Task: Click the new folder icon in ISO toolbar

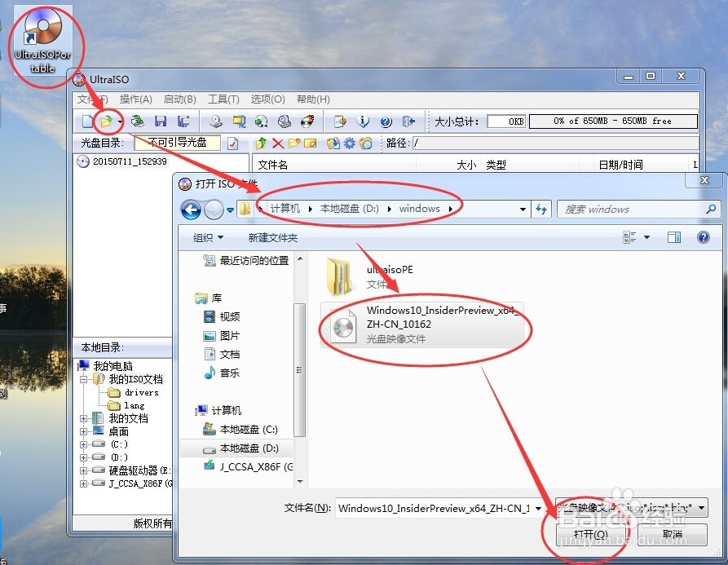Action: tap(293, 142)
